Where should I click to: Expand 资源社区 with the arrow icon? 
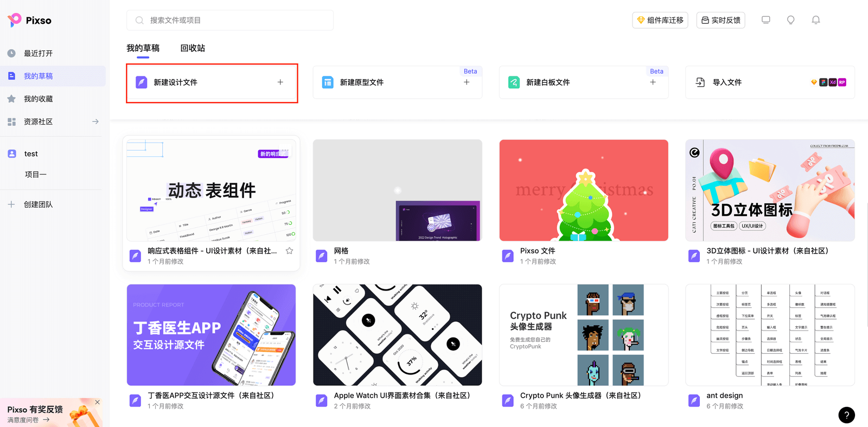pyautogui.click(x=95, y=121)
